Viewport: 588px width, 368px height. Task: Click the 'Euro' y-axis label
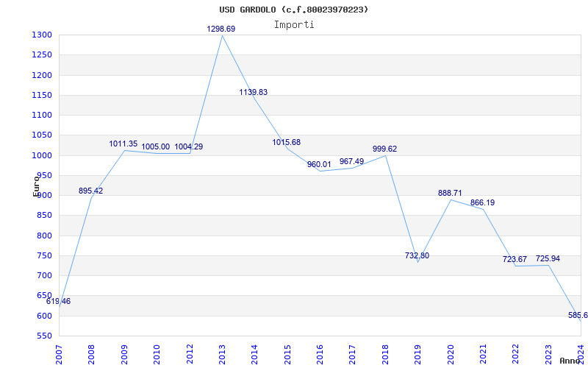click(x=36, y=186)
